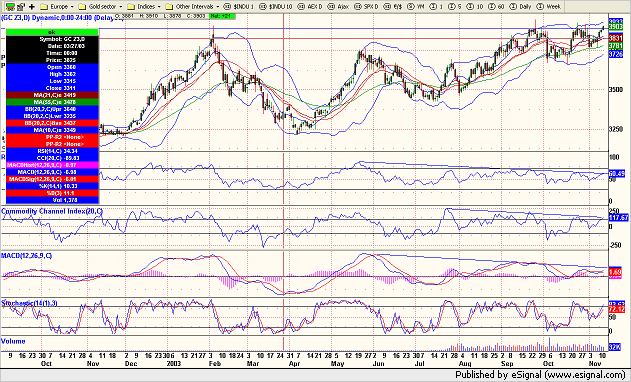Load the €/$ chart shortcut

(393, 6)
